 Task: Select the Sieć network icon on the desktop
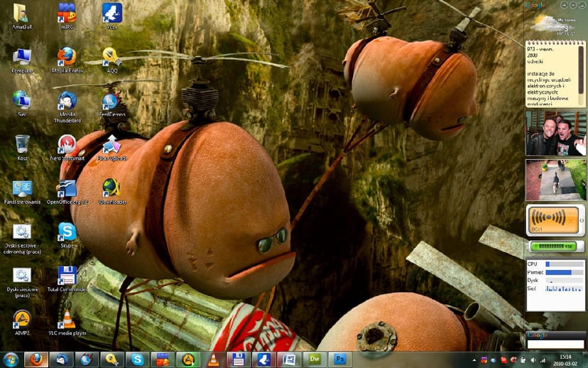[22, 104]
